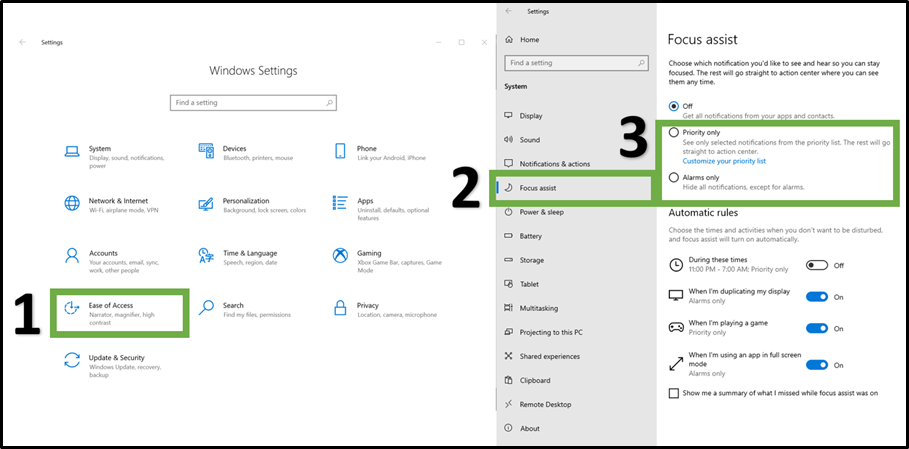Open the Ease of Access icon
Viewport: 909px width, 449px height.
[x=72, y=308]
